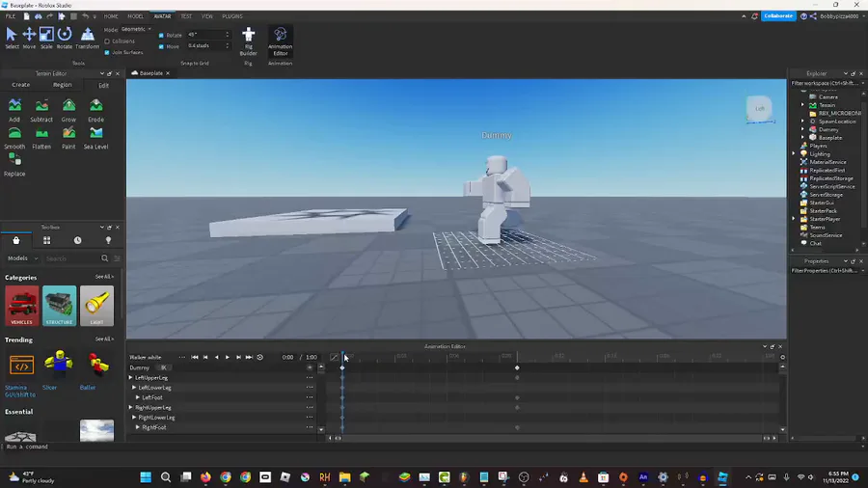Go to next keyframe
The height and width of the screenshot is (488, 868).
coord(238,358)
